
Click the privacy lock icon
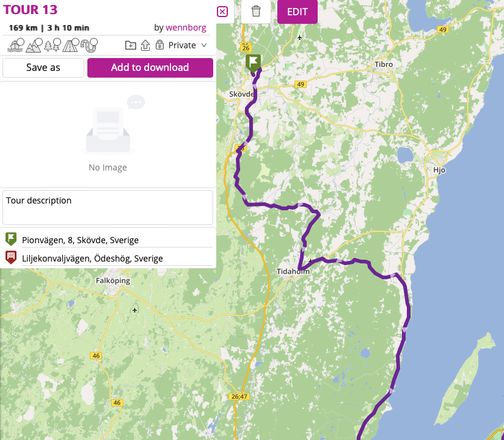[159, 45]
